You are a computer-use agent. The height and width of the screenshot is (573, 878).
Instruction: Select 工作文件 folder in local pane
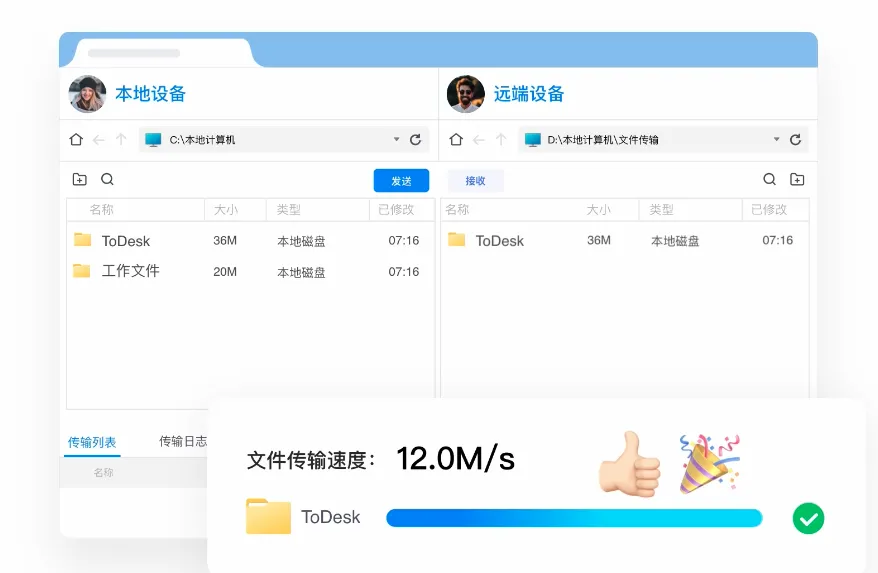(x=250, y=271)
